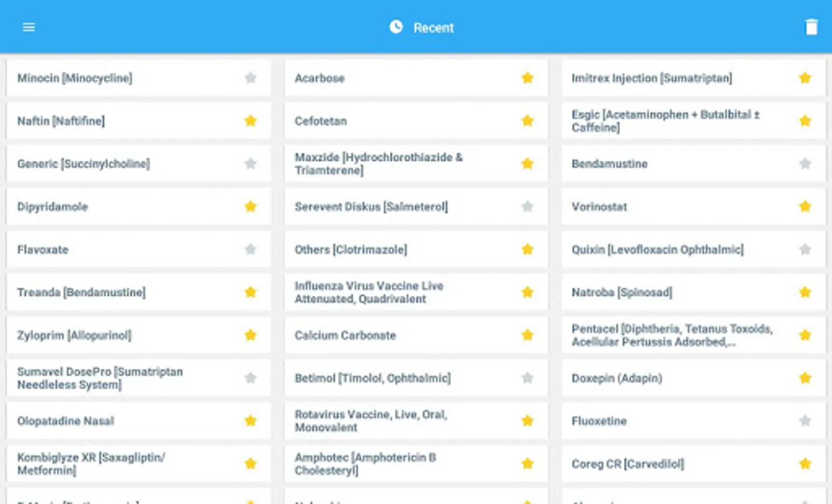Unfavorite Treanda [Bendamustine]
Image resolution: width=832 pixels, height=504 pixels.
pos(250,292)
